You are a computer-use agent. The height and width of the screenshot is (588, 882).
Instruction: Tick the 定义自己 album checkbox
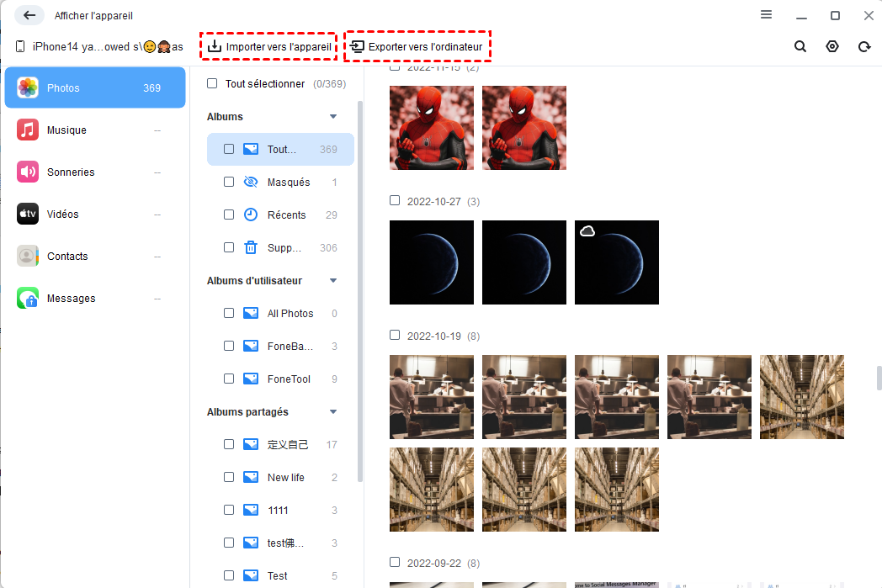(x=229, y=444)
